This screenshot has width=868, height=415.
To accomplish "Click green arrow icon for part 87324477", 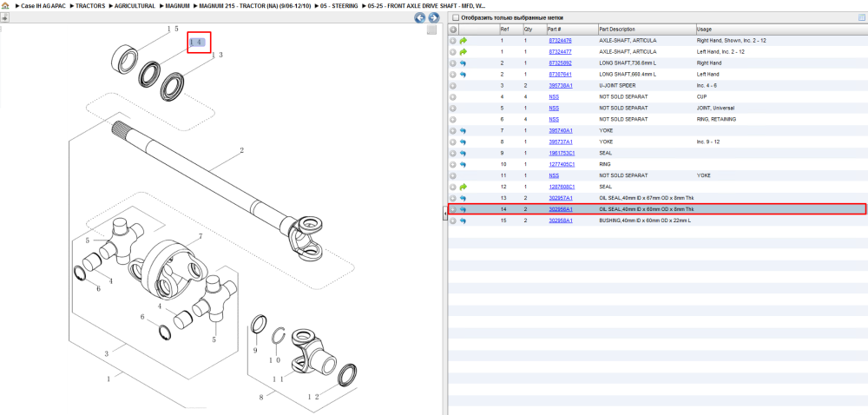I will [464, 51].
